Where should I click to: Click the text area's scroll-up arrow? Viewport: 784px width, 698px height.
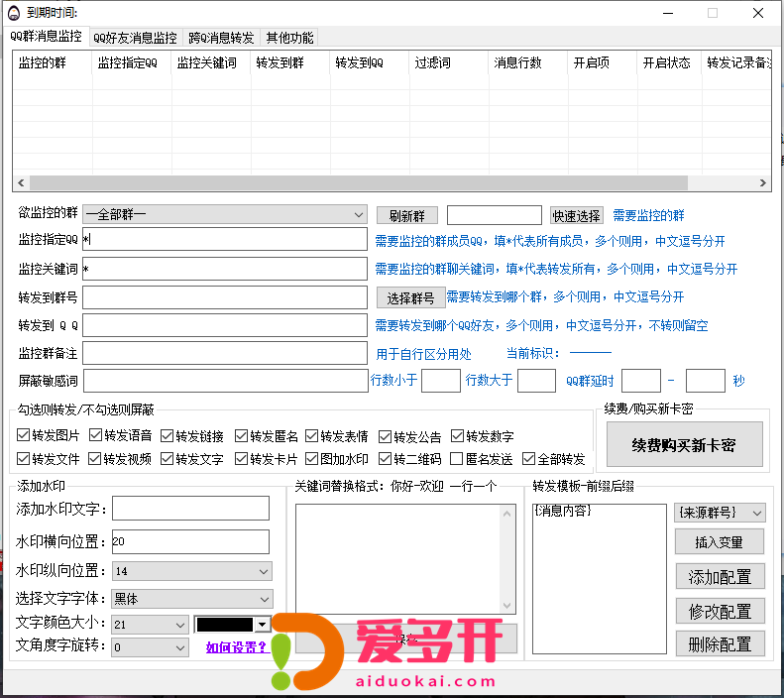pos(507,514)
